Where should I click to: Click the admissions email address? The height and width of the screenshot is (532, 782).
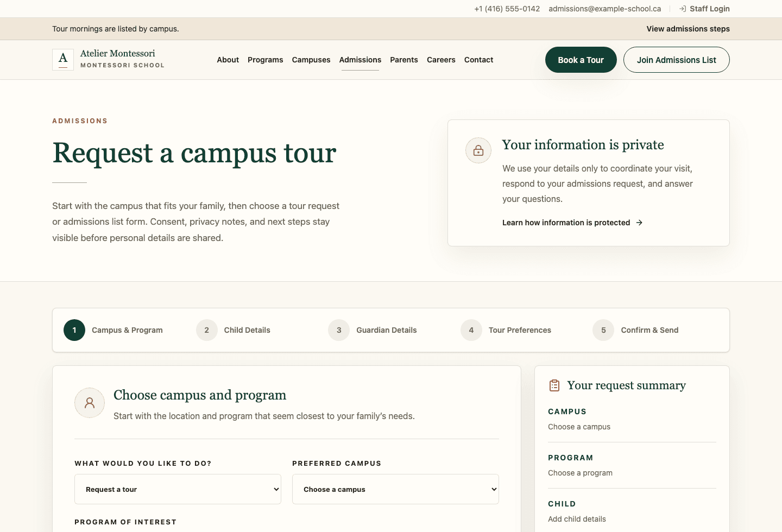pos(605,9)
